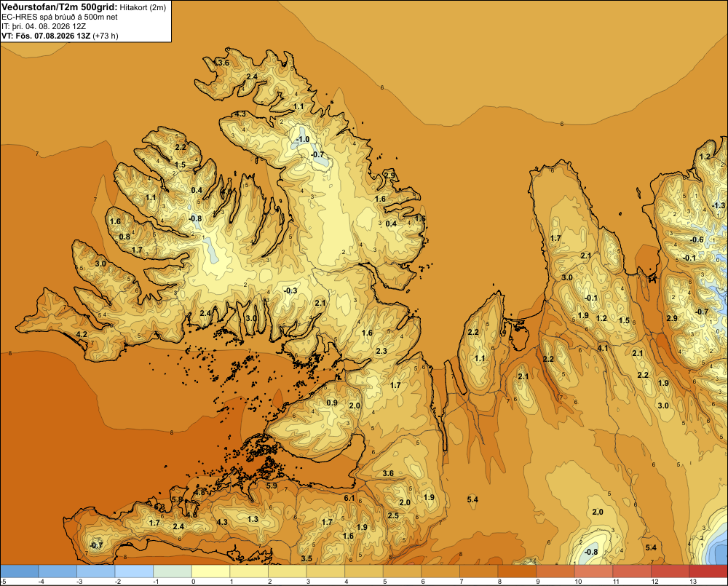Click the 3.6 temperature label at northern tip

pyautogui.click(x=223, y=63)
